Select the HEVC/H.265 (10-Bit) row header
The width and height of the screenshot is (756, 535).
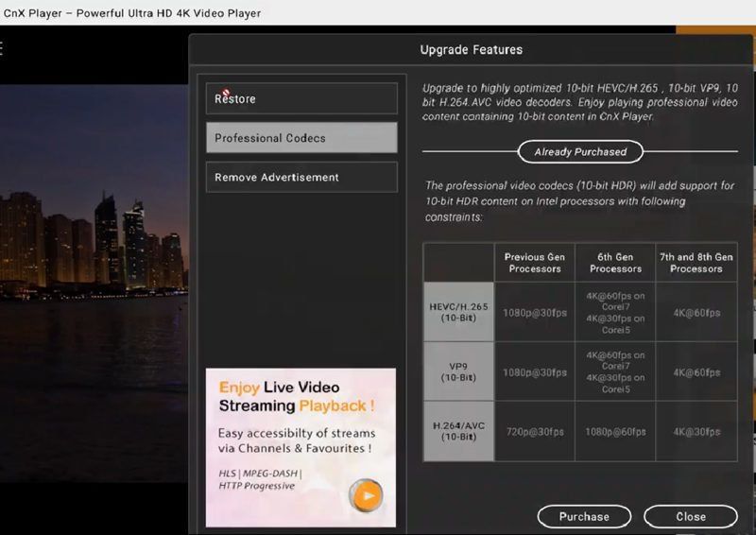tap(458, 311)
